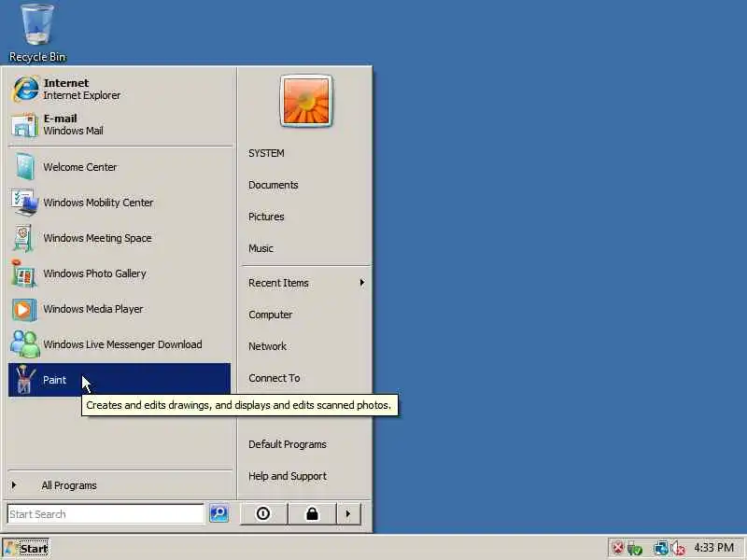Image resolution: width=747 pixels, height=560 pixels.
Task: Click the magnifier search button
Action: point(219,513)
